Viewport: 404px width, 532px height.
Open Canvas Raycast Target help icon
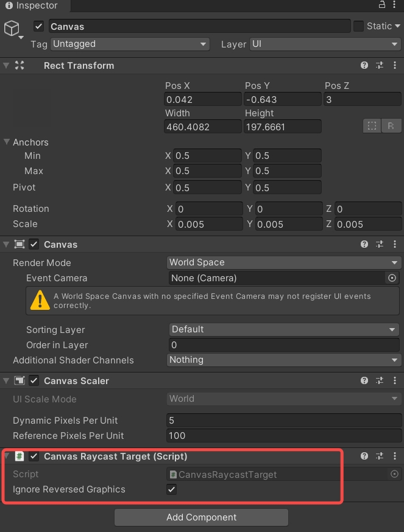(x=364, y=456)
